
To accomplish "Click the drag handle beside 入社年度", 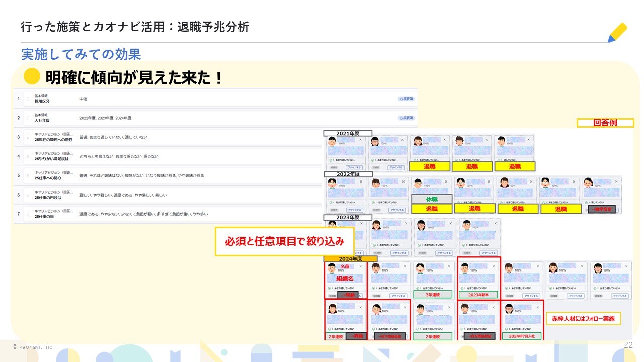I will pos(28,118).
